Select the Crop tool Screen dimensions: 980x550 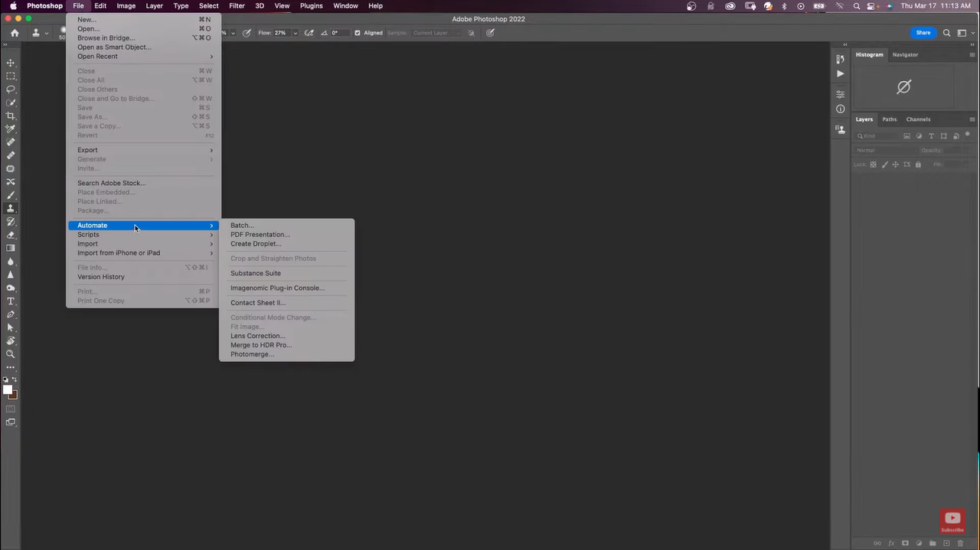[11, 116]
